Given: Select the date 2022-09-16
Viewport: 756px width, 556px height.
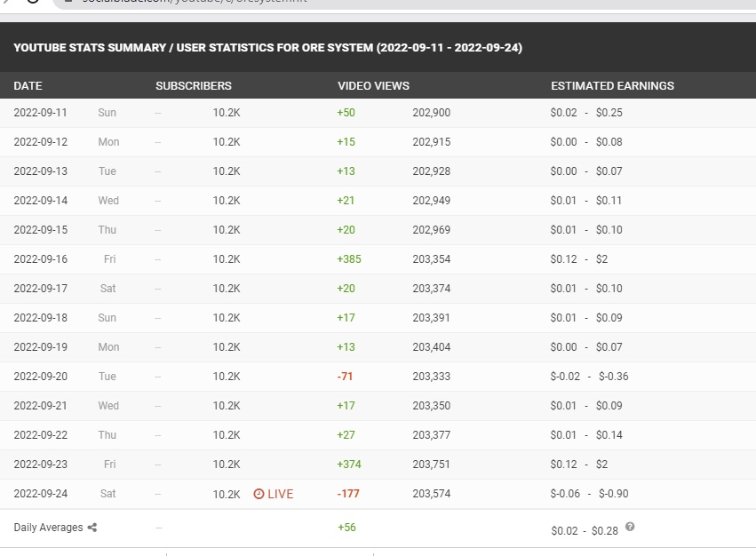Looking at the screenshot, I should tap(41, 259).
